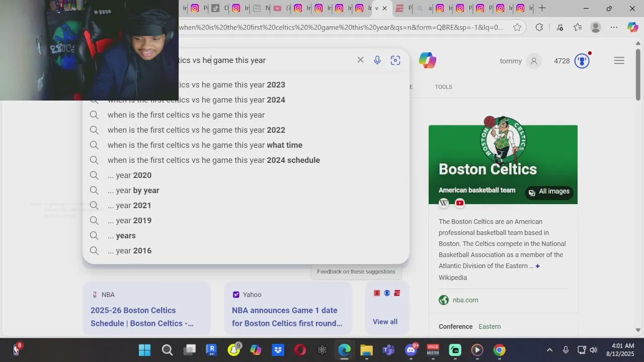Open Google Chrome from the taskbar

click(x=499, y=350)
